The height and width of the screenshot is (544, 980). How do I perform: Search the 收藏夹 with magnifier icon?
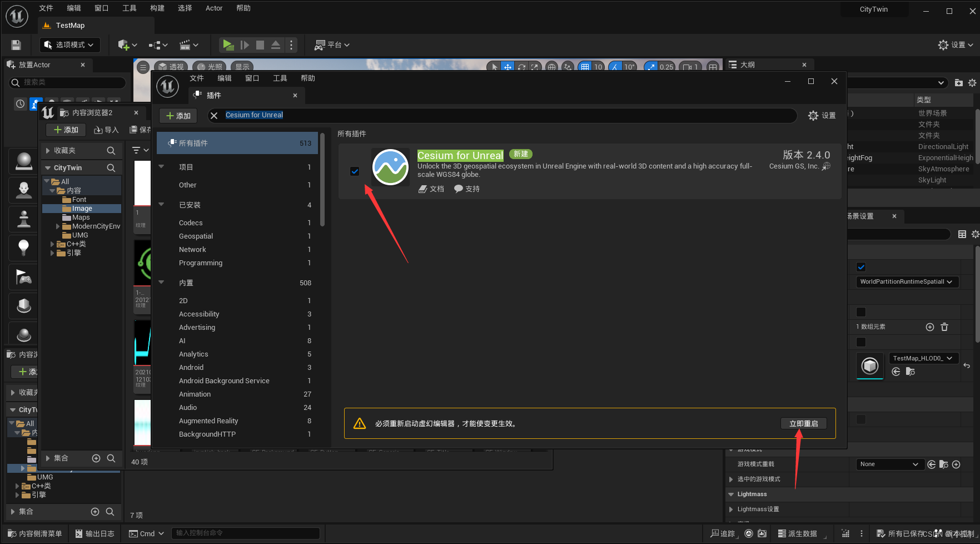(x=111, y=151)
